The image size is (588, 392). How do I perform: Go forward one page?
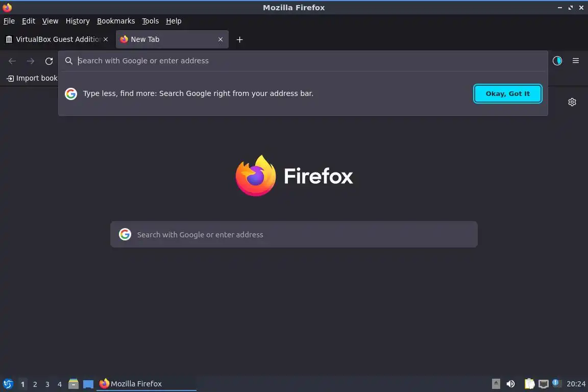(x=31, y=61)
